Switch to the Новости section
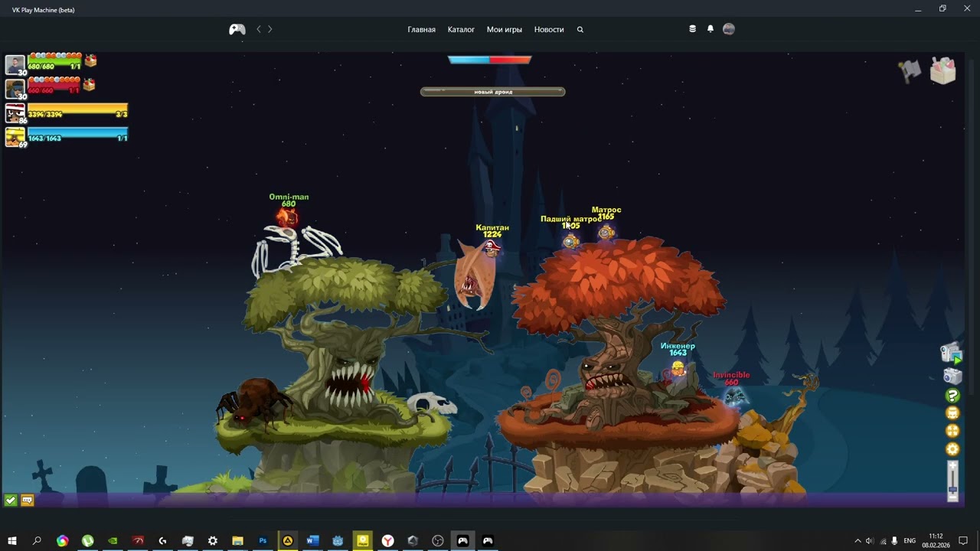The image size is (980, 551). click(549, 29)
